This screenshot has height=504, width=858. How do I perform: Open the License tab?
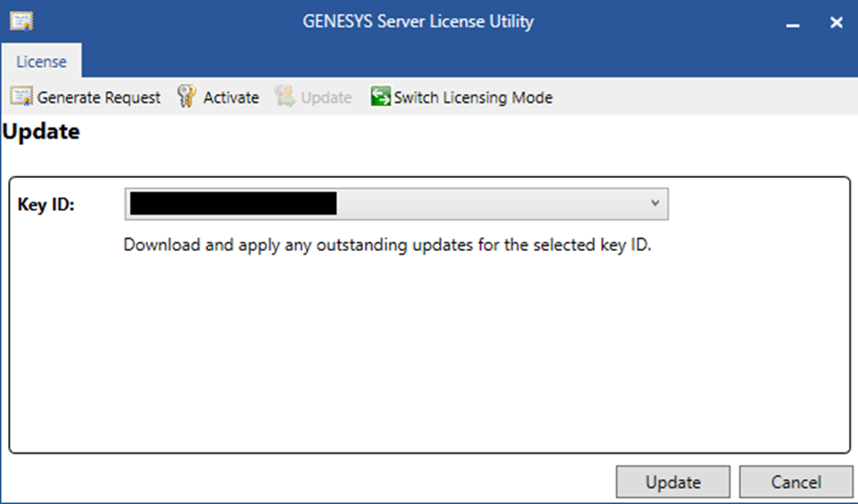click(41, 62)
